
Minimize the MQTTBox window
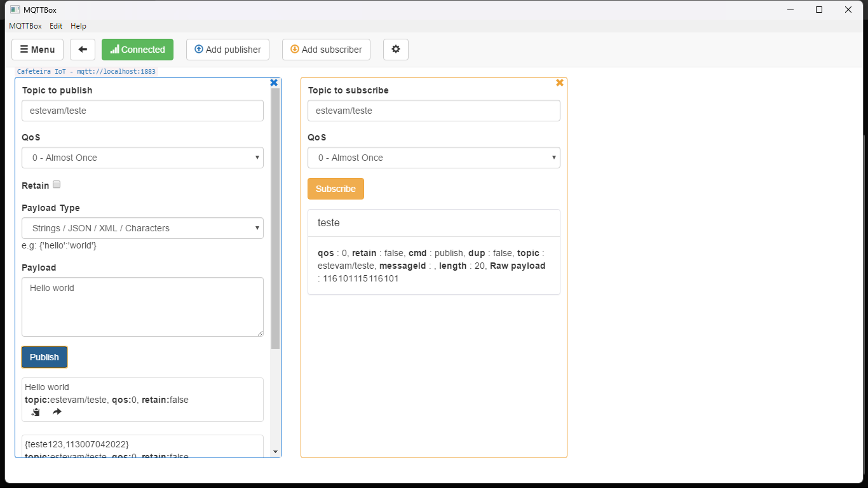(790, 10)
